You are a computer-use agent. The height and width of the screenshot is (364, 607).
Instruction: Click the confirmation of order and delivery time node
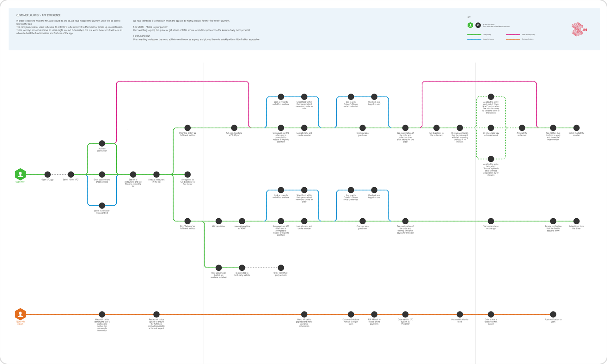pos(405,221)
